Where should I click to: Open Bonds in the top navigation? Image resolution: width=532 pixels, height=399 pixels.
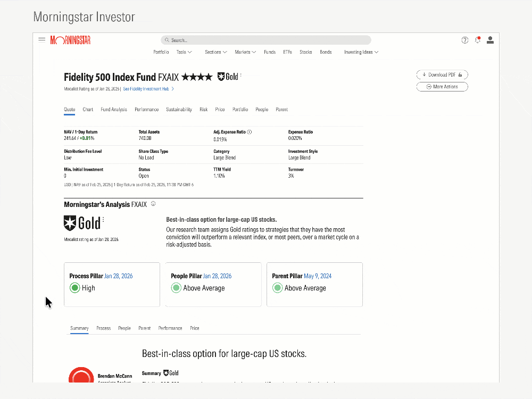326,52
